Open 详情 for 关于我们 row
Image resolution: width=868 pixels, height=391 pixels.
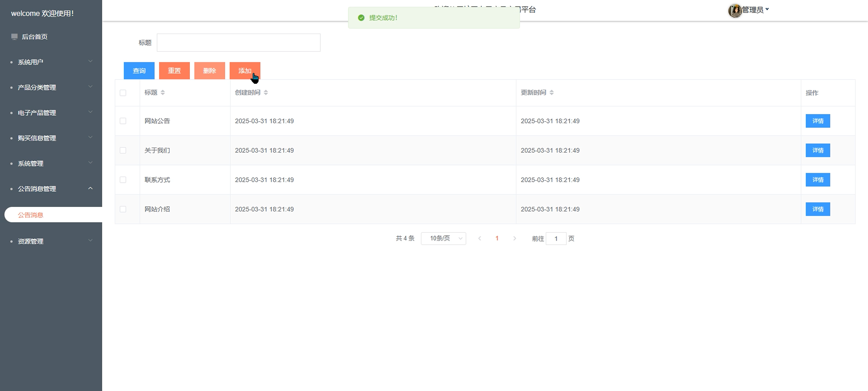click(817, 150)
